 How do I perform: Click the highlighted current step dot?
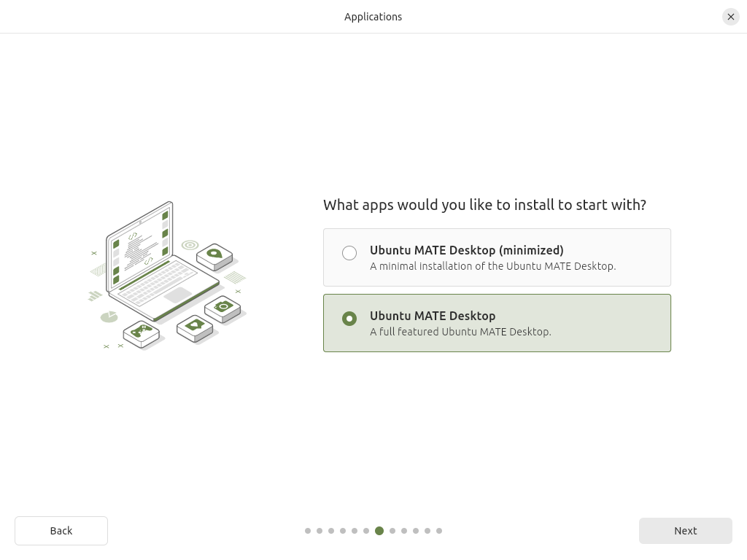pyautogui.click(x=379, y=531)
